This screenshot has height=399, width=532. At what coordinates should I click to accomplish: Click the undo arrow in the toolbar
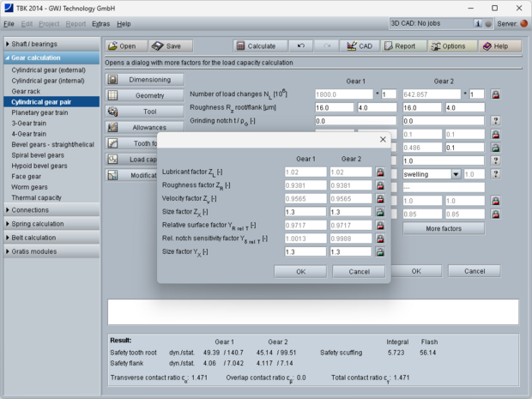[x=299, y=45]
